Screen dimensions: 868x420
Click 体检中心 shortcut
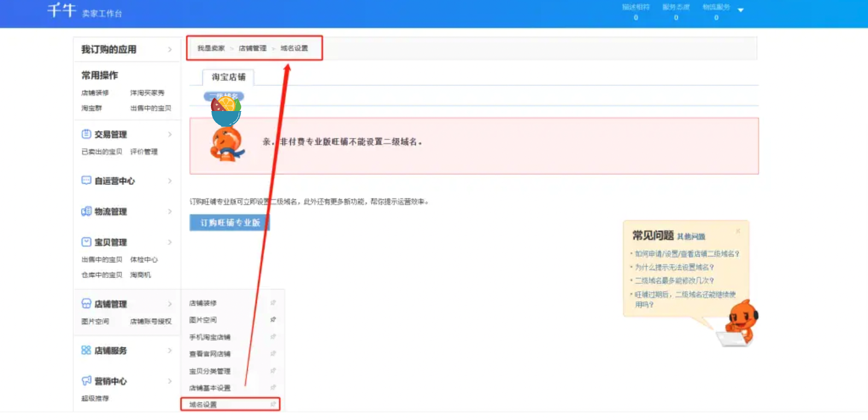(x=144, y=259)
